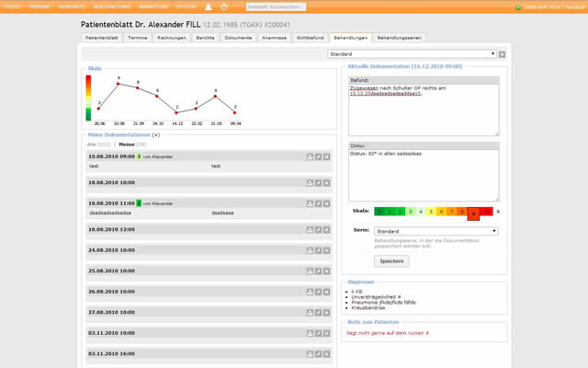Switch to the Termine tab
The height and width of the screenshot is (368, 588).
137,38
